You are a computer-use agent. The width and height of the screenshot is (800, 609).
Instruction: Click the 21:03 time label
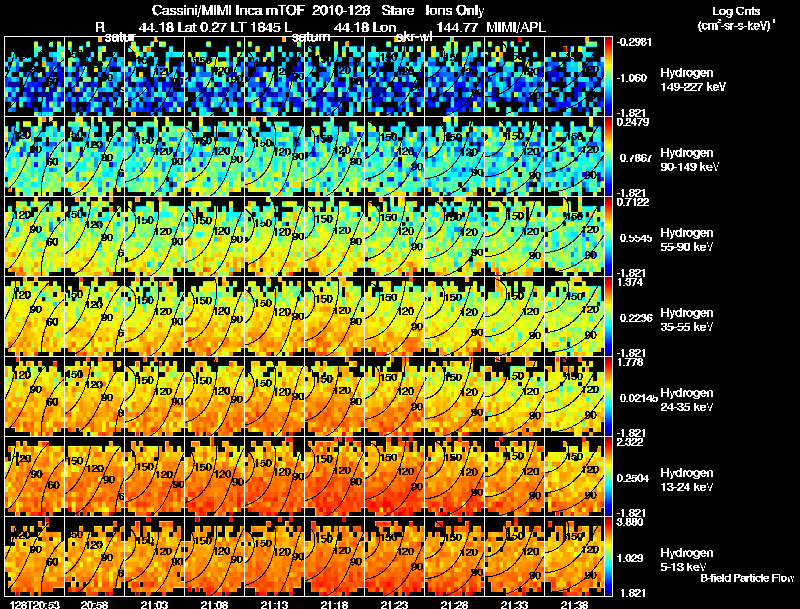point(154,604)
